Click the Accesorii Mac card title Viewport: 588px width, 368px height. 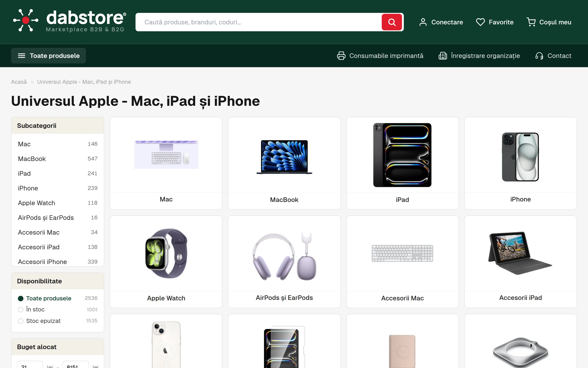tap(402, 298)
